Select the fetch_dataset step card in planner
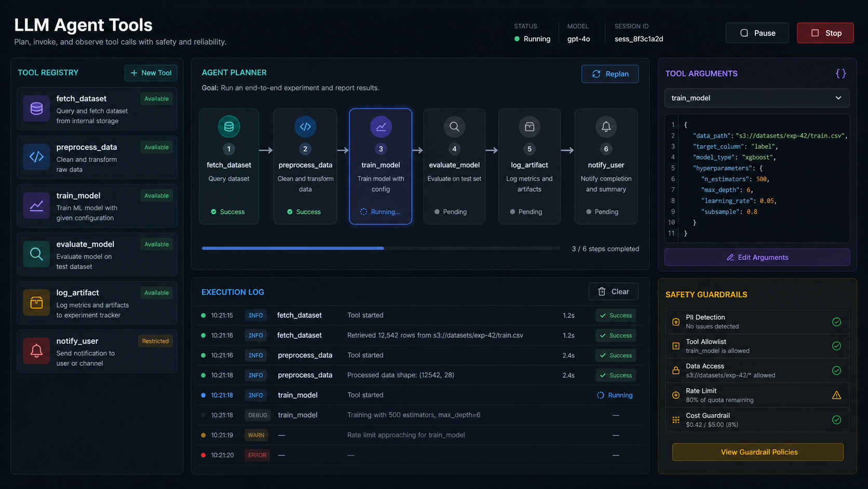868x489 pixels. 229,166
